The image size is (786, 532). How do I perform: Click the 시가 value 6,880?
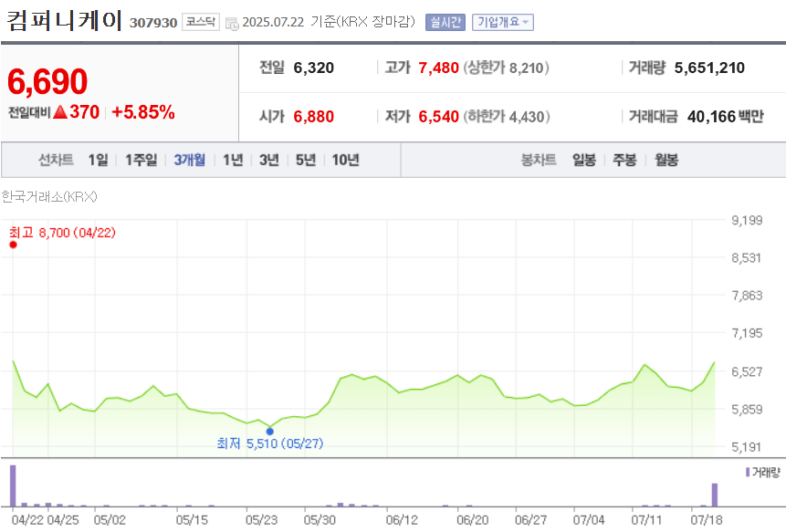tap(314, 117)
